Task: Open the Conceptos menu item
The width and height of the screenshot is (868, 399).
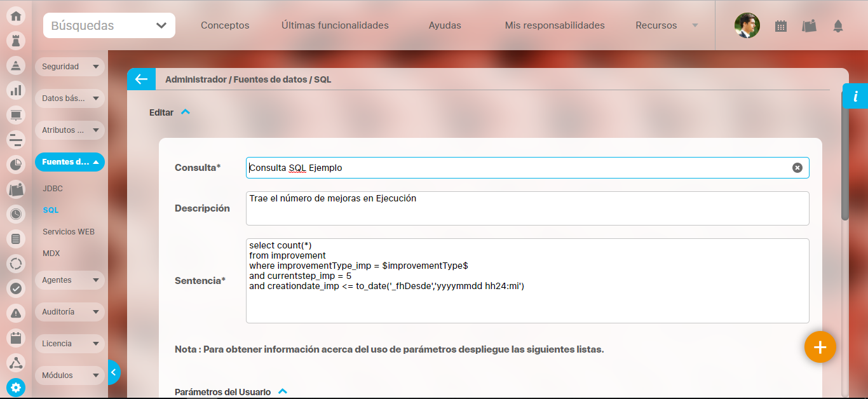Action: 225,25
